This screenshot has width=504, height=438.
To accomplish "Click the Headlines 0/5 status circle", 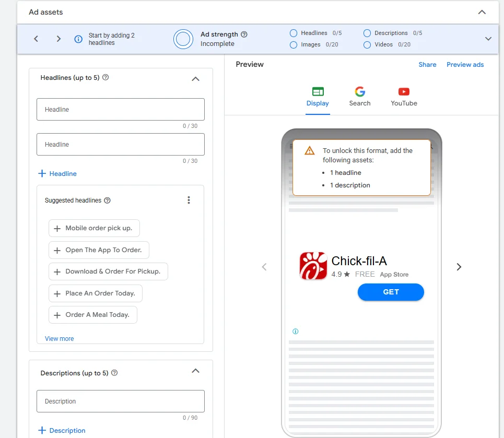I will click(293, 33).
